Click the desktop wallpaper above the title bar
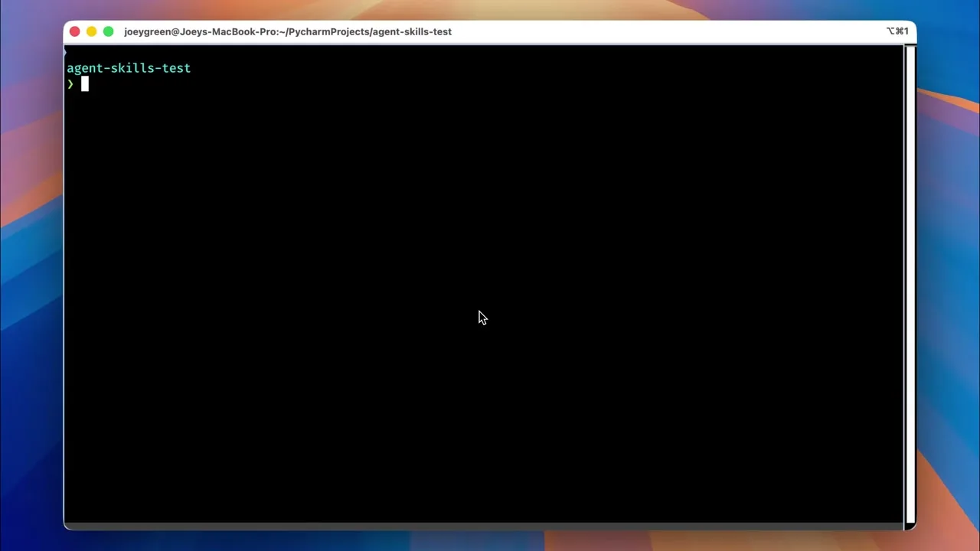Screen dimensions: 980x551 point(490,9)
